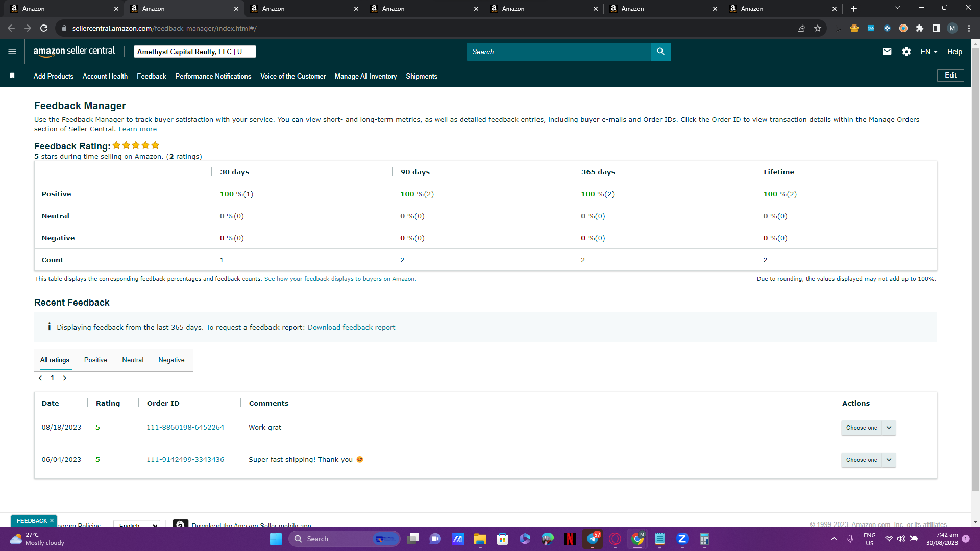Close the FEEDBACK widget with its X
Screen dimensions: 980x551
[52, 521]
